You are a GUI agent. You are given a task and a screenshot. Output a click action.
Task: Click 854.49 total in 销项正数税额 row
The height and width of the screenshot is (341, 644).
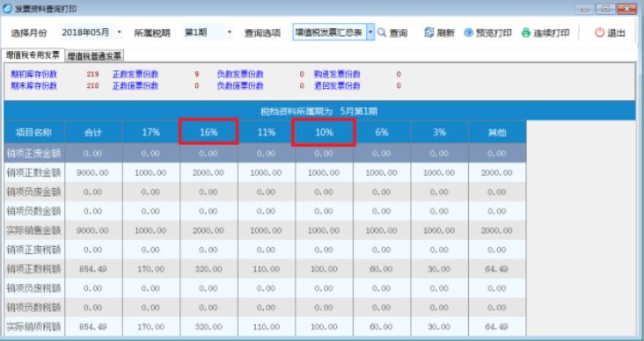pyautogui.click(x=93, y=269)
